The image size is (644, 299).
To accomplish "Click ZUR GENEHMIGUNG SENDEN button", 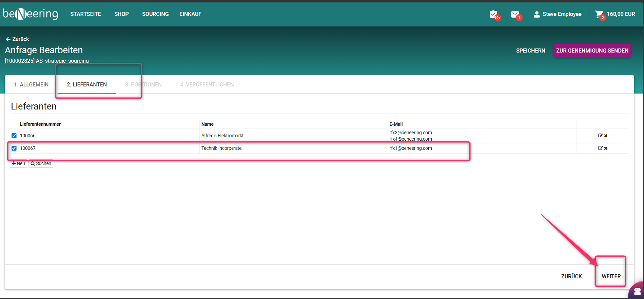I will (x=592, y=51).
